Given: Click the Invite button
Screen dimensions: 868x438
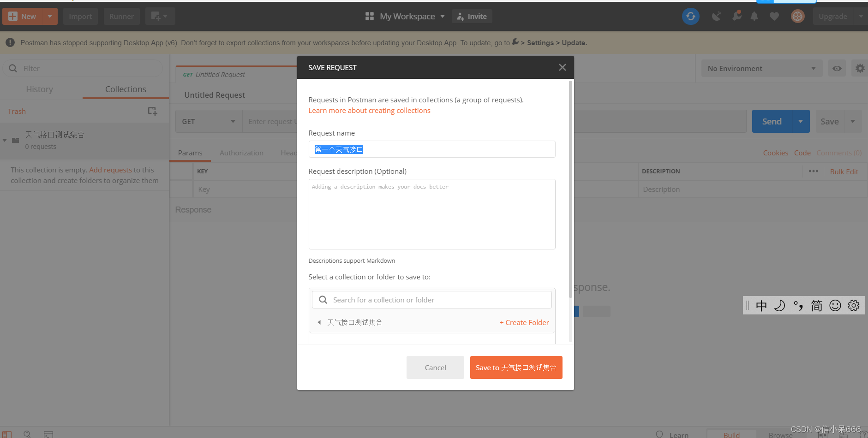Looking at the screenshot, I should [472, 16].
